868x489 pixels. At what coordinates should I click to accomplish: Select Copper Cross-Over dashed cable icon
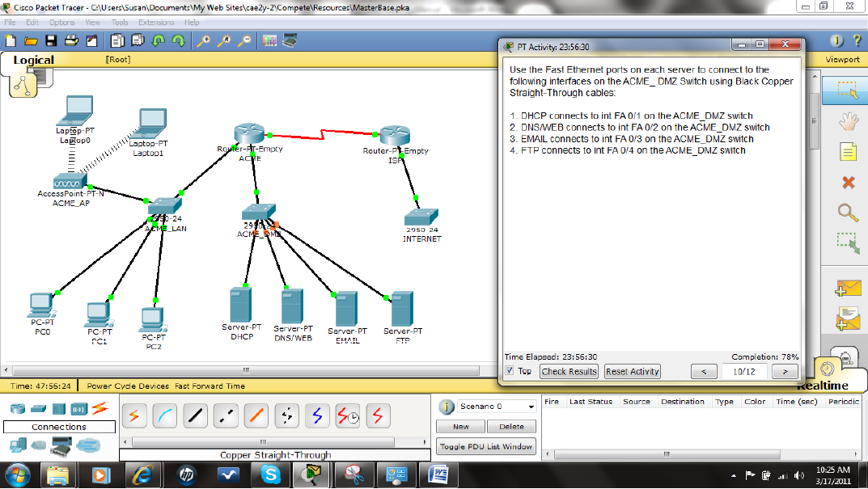[226, 416]
